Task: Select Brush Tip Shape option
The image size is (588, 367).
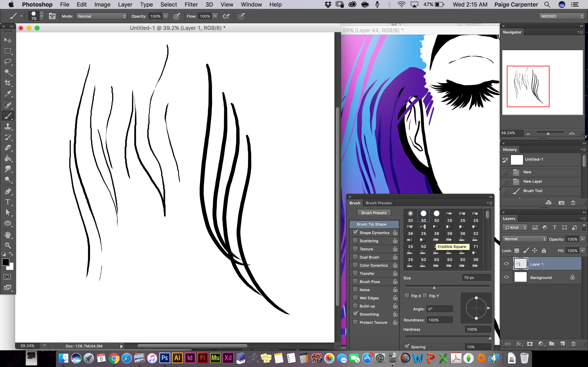Action: [x=372, y=224]
